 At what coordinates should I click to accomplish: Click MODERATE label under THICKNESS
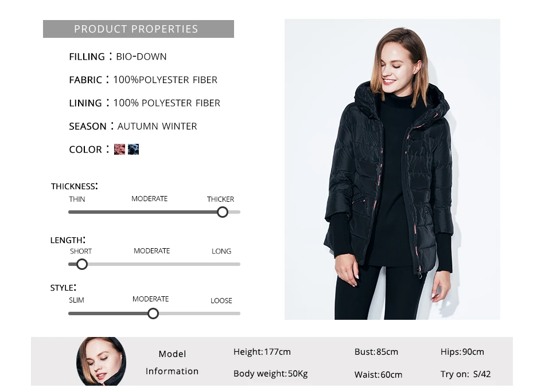pos(150,199)
